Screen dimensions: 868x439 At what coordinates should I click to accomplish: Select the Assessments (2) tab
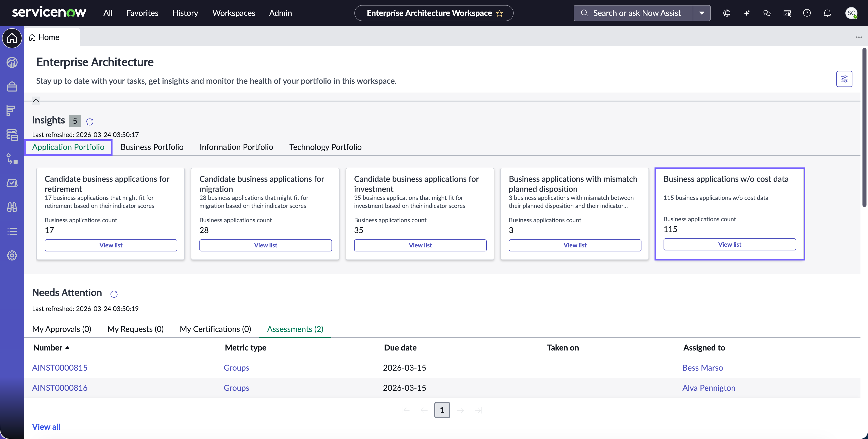295,329
